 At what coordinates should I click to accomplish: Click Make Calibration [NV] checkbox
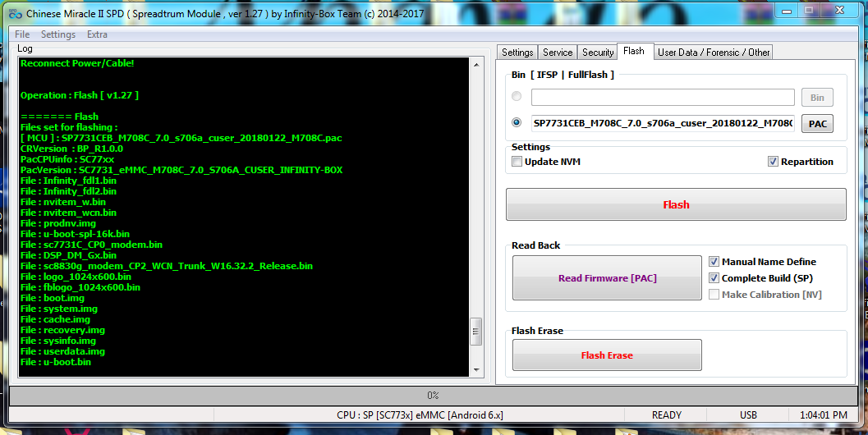tap(714, 295)
